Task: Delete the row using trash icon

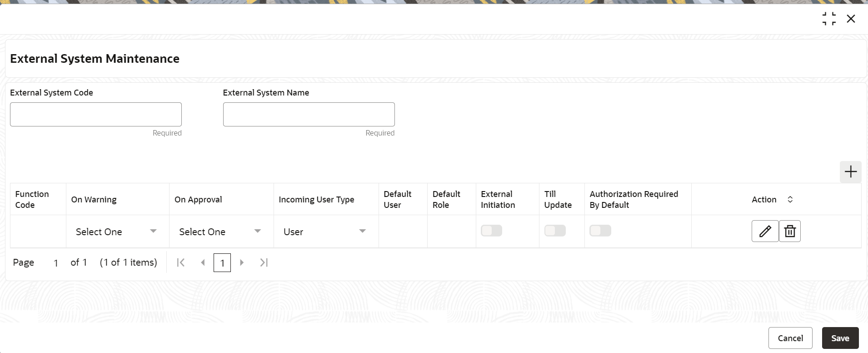Action: tap(790, 231)
